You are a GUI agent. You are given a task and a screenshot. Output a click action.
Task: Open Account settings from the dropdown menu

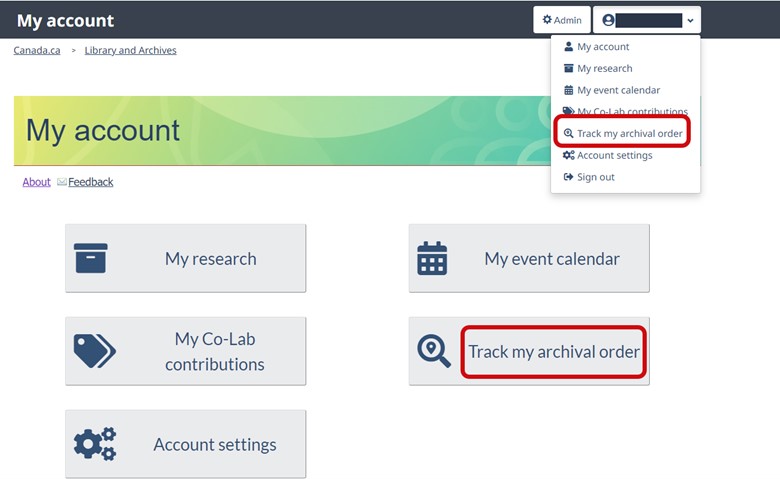tap(614, 155)
